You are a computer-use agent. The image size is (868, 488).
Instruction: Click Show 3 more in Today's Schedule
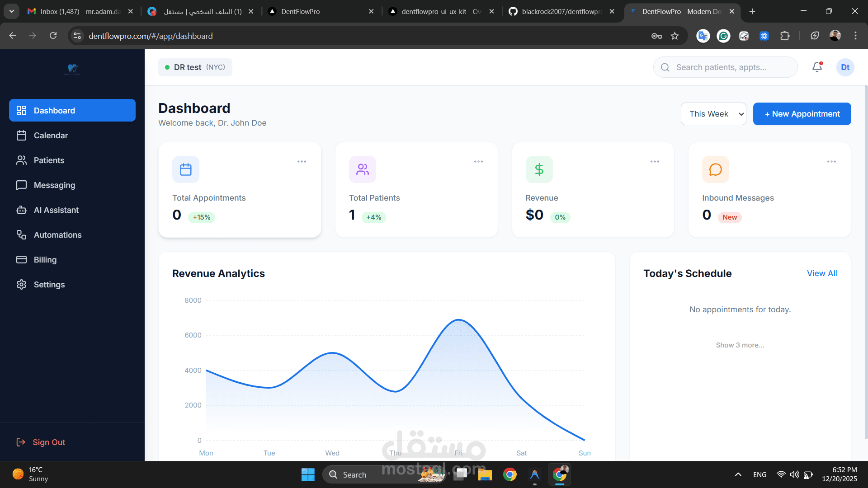point(740,345)
